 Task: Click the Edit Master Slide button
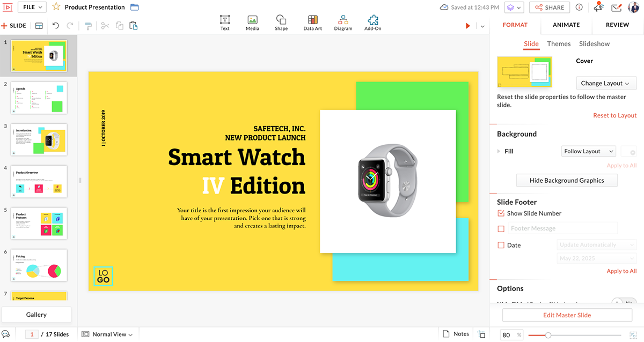pyautogui.click(x=567, y=315)
